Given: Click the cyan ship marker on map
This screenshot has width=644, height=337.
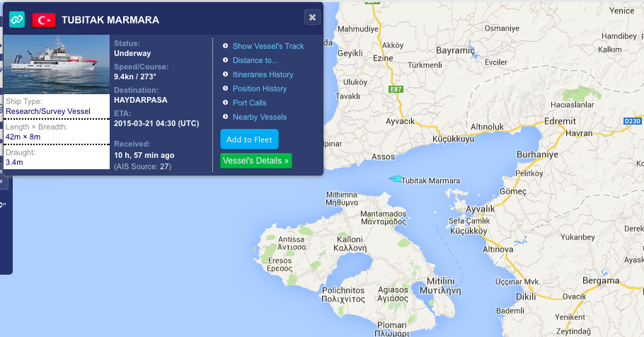Looking at the screenshot, I should (x=394, y=178).
